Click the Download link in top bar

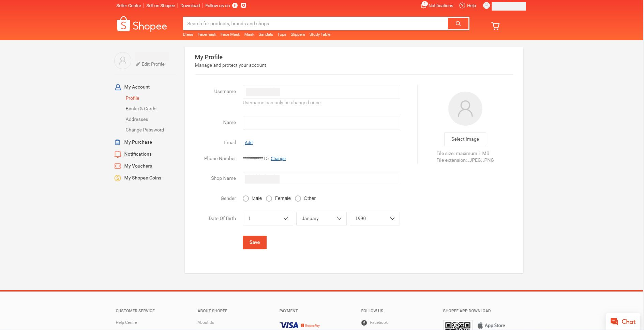(190, 5)
